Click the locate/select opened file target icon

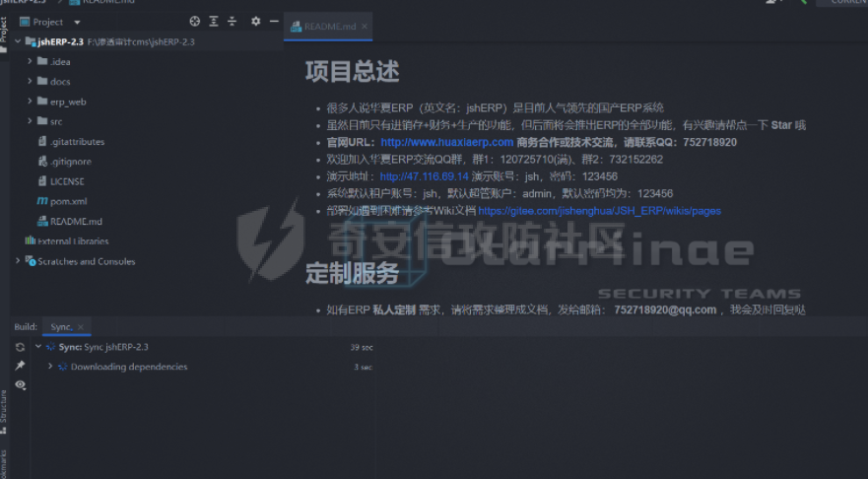click(x=195, y=22)
